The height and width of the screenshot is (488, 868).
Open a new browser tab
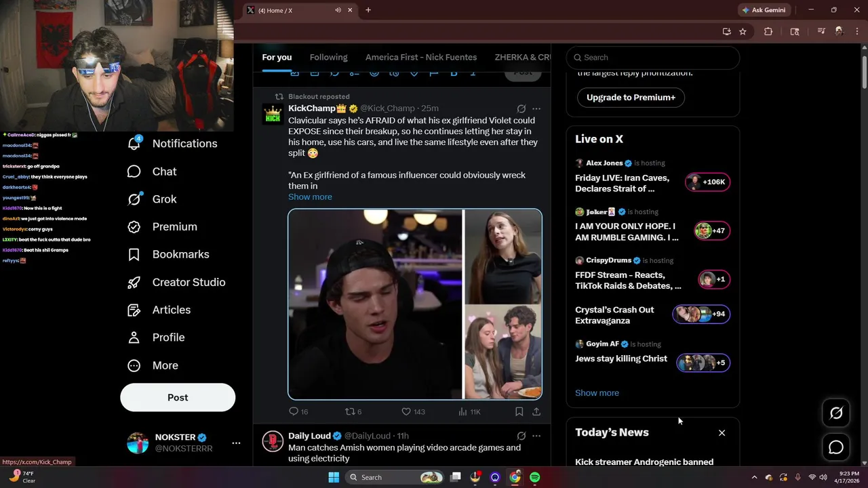coord(368,10)
